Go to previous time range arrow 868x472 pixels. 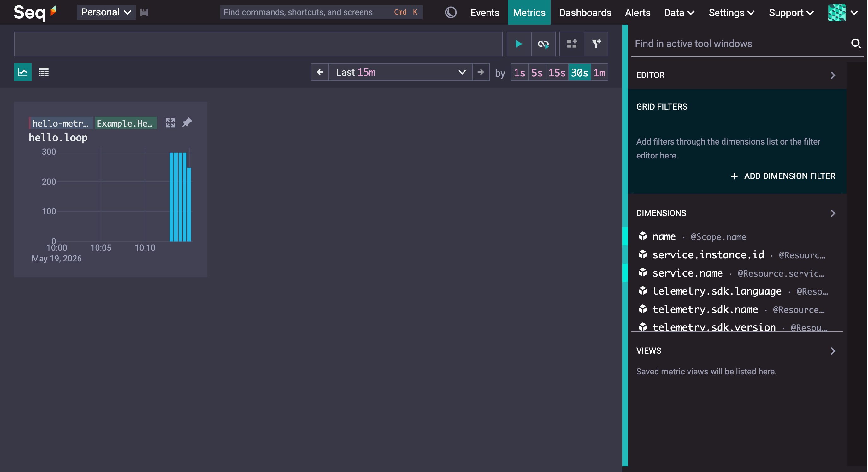(320, 72)
